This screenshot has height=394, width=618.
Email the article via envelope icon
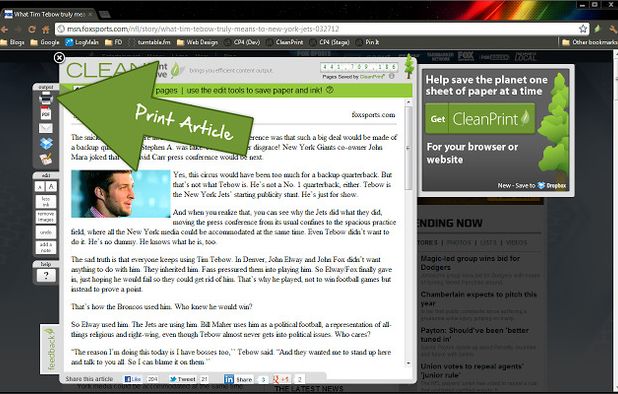46,128
